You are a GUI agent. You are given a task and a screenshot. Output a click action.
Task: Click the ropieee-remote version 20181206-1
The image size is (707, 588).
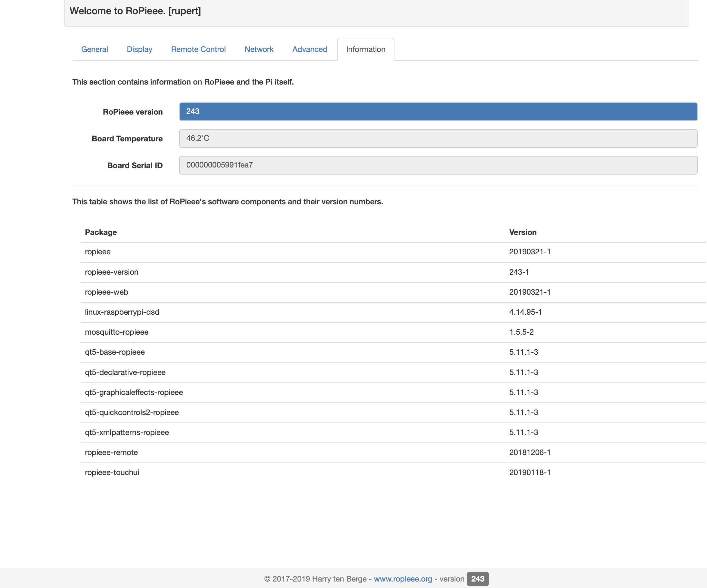[x=530, y=452]
